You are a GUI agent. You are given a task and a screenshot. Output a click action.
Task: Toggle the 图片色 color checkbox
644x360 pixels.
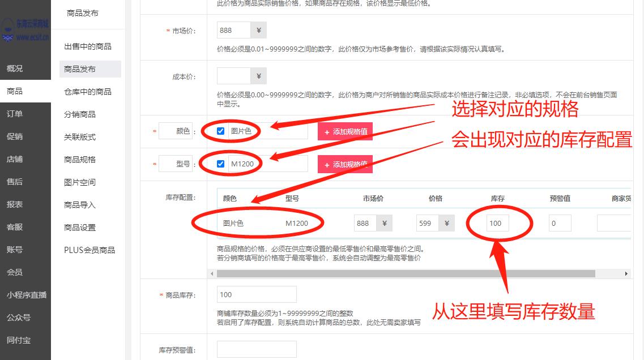coord(221,131)
